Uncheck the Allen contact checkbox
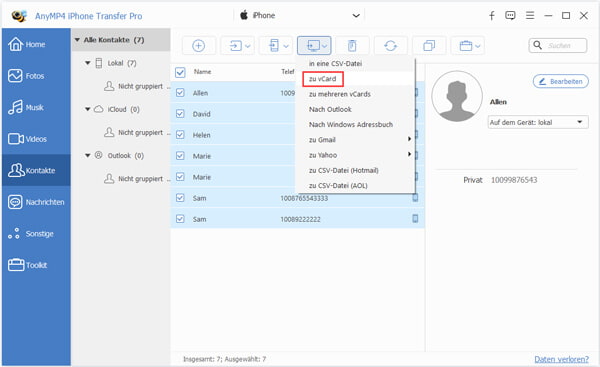 coord(180,93)
